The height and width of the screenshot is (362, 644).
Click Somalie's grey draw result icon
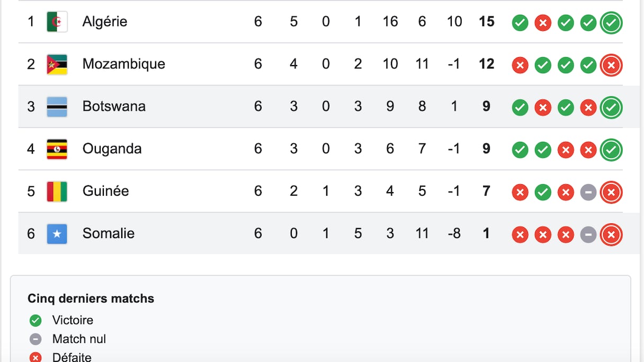click(588, 234)
